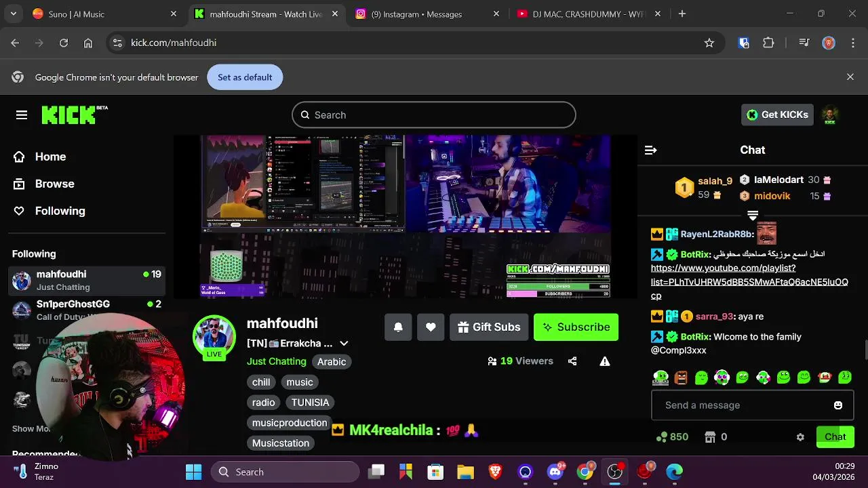
Task: Open the emoji picker in chat input
Action: [838, 405]
